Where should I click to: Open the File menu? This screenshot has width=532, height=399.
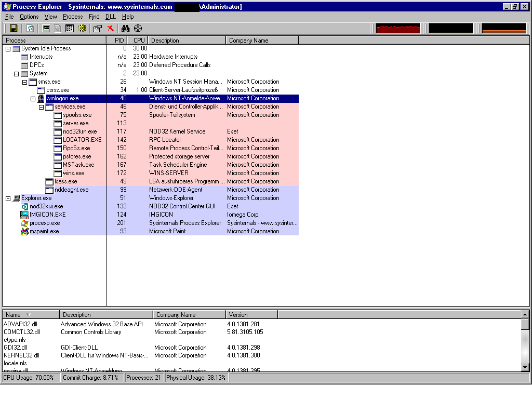point(9,17)
